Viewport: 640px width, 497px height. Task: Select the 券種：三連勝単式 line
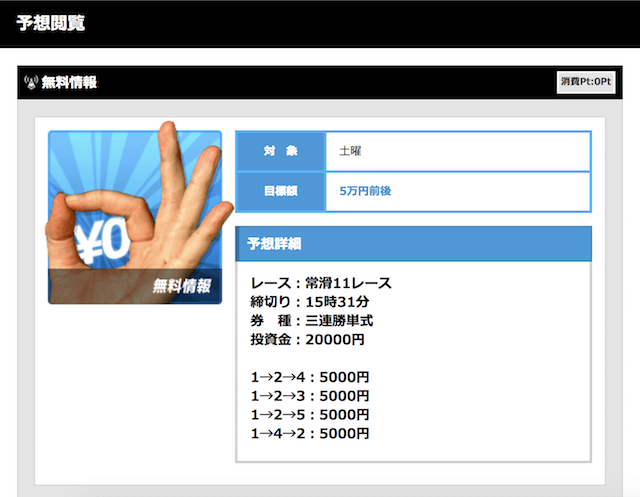click(x=311, y=320)
